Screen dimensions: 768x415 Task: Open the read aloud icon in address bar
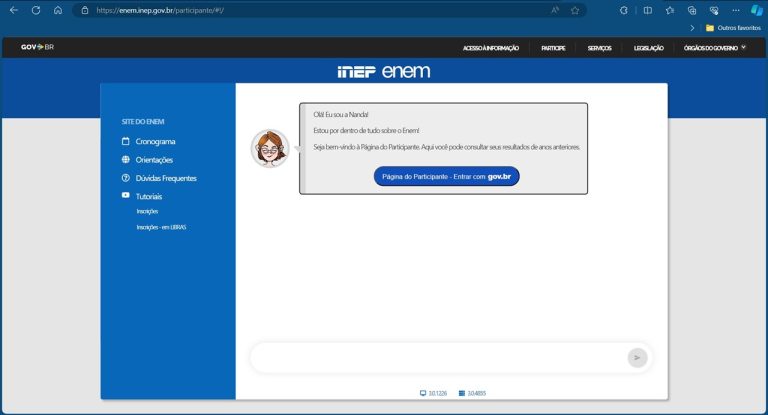(555, 10)
